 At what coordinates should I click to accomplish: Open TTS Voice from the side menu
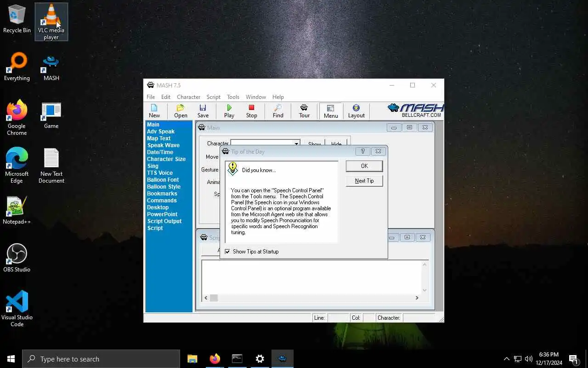point(160,173)
